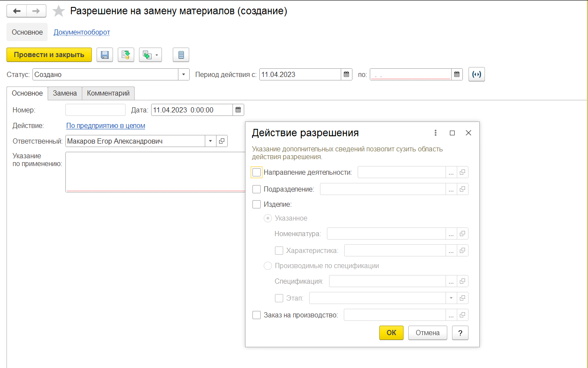Switch to the Замена tab
This screenshot has width=588, height=368.
[65, 93]
